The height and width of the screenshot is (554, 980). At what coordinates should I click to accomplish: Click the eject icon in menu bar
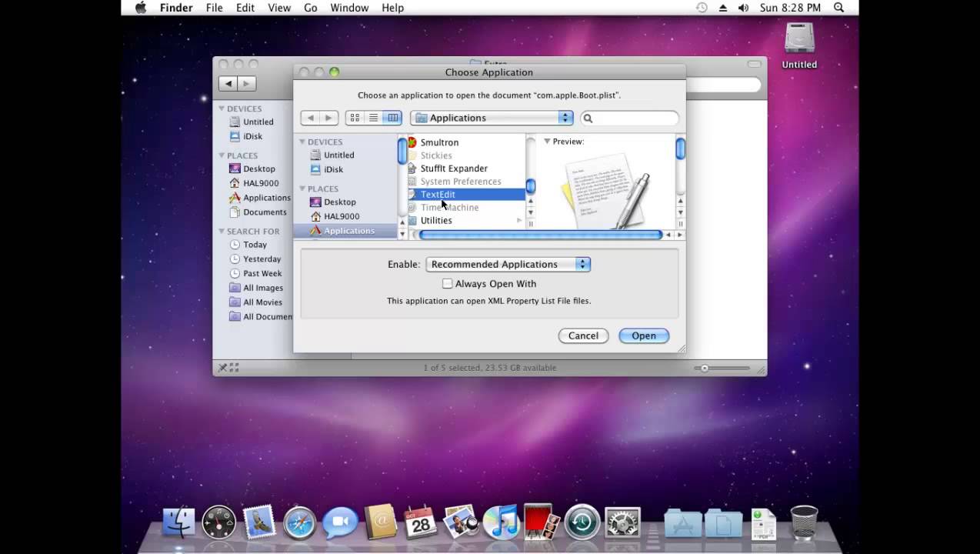tap(723, 8)
